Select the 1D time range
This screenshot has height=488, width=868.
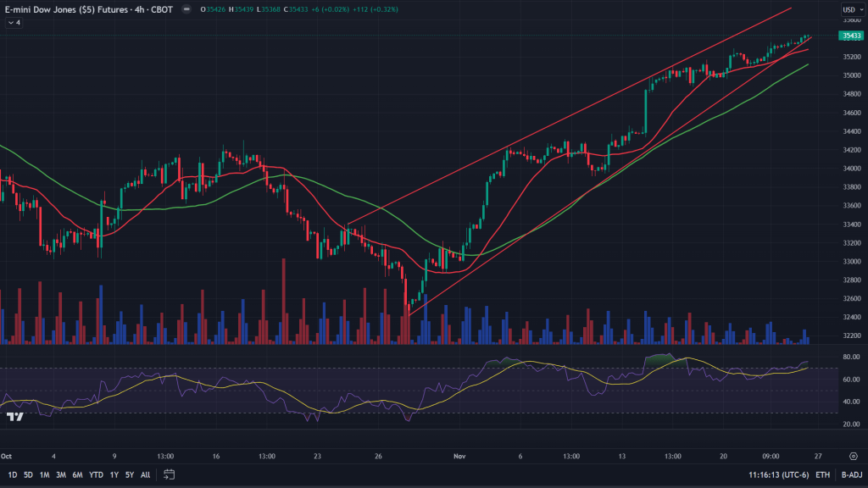click(13, 474)
